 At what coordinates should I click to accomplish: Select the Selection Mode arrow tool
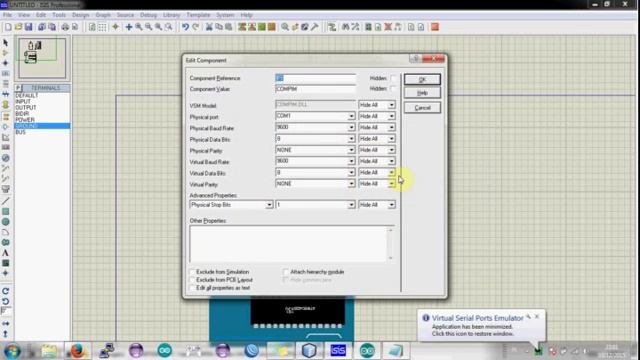coord(6,42)
